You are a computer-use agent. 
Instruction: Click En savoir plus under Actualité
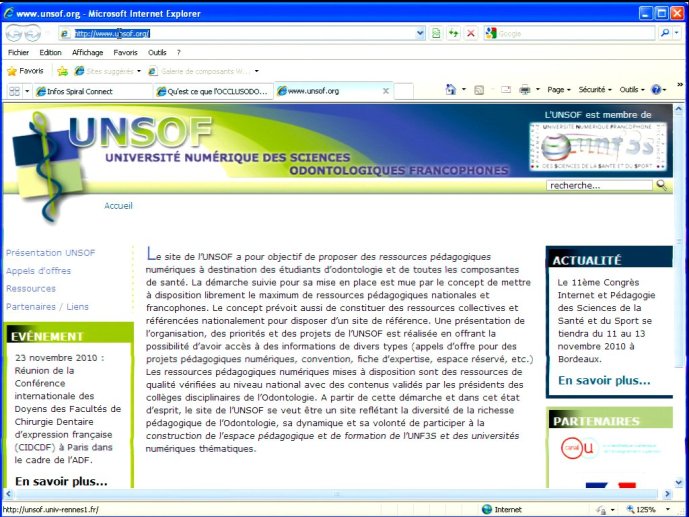click(x=604, y=380)
